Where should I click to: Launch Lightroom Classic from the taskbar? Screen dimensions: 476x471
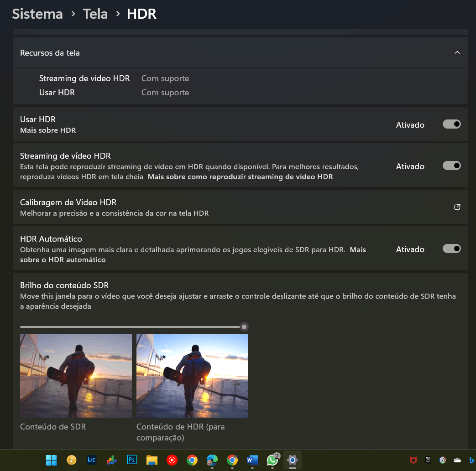91,460
